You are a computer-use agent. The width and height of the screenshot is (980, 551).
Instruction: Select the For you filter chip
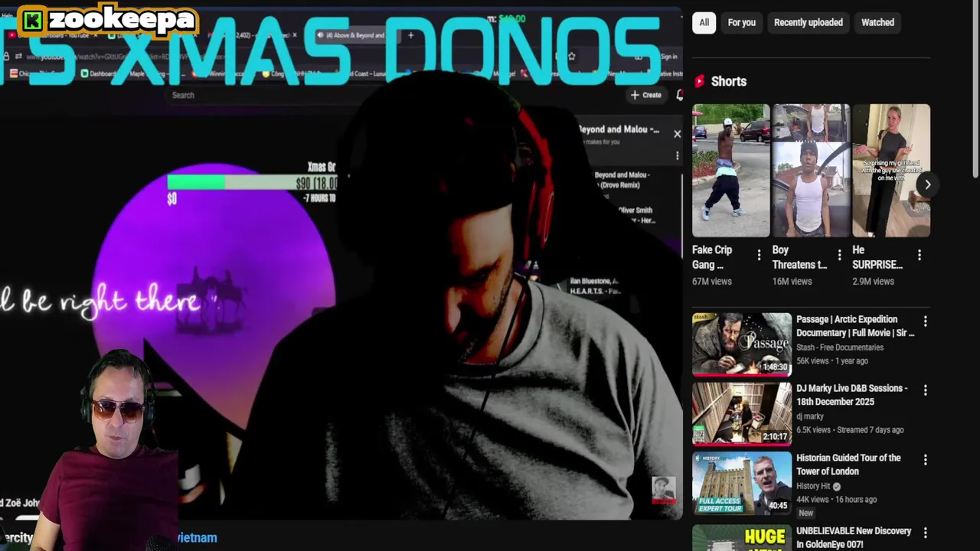741,22
